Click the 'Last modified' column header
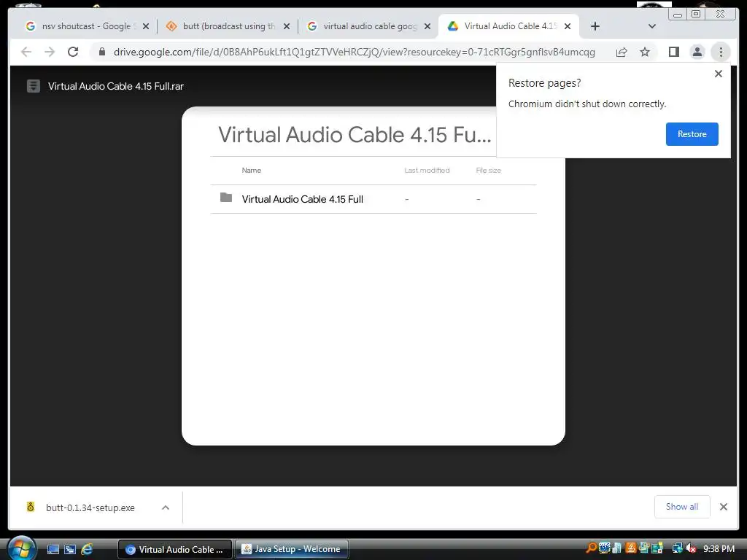This screenshot has height=560, width=747. pos(427,170)
